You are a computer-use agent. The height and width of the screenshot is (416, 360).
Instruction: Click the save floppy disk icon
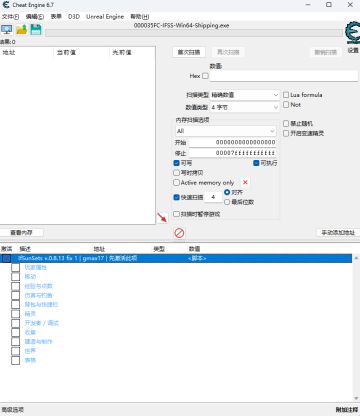36,30
